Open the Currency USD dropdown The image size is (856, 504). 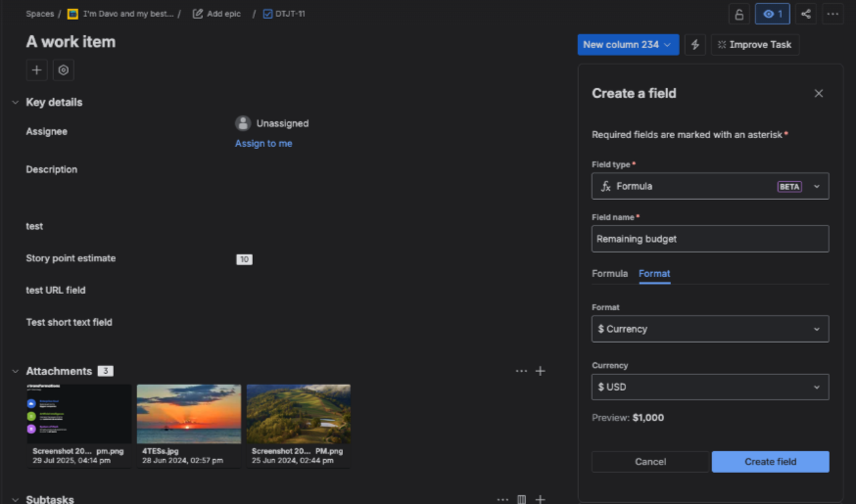point(710,387)
